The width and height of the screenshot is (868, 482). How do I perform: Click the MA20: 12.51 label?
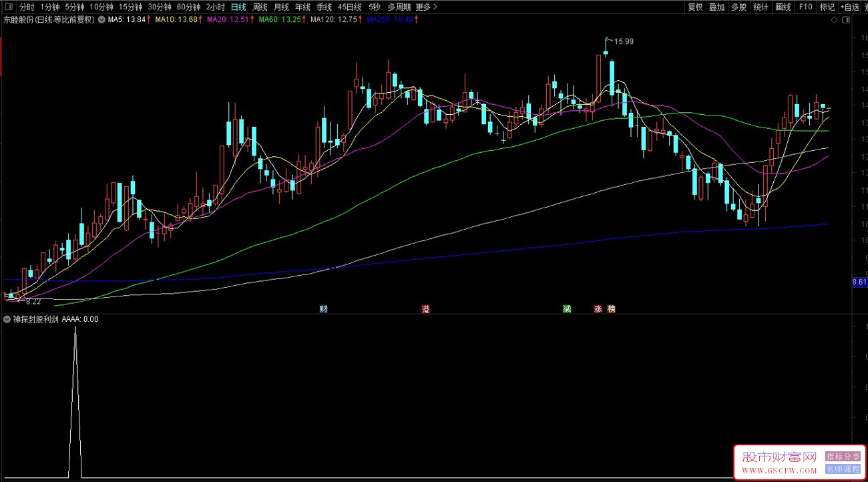[228, 20]
